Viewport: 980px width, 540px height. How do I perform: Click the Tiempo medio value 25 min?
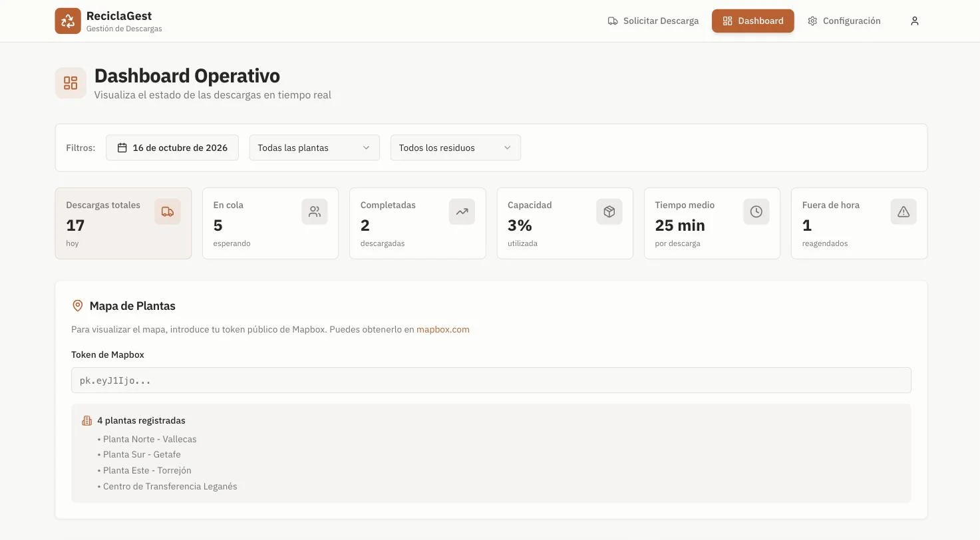680,225
